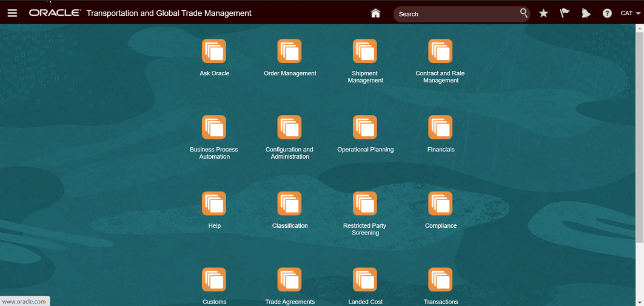Click the Help tile label text
Viewport: 644px width, 306px height.
coord(215,226)
